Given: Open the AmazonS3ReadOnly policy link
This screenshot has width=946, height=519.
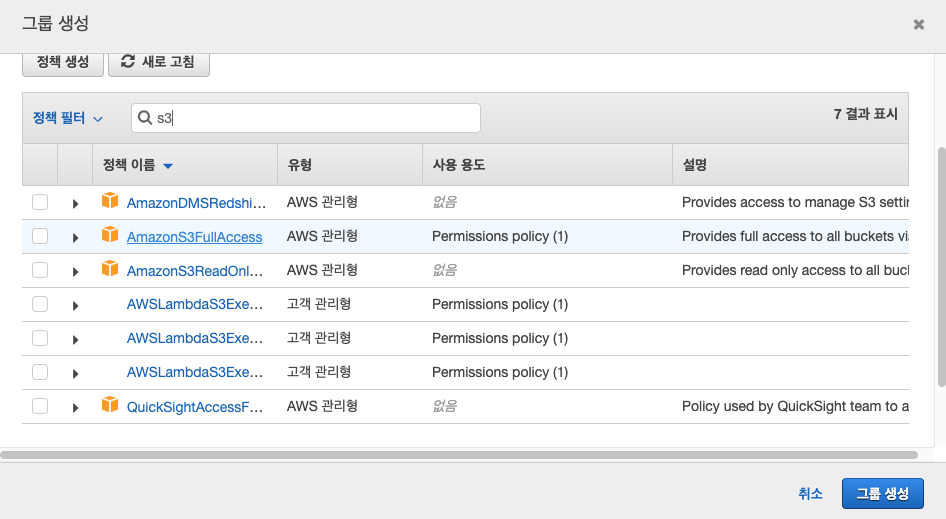Looking at the screenshot, I should 195,271.
